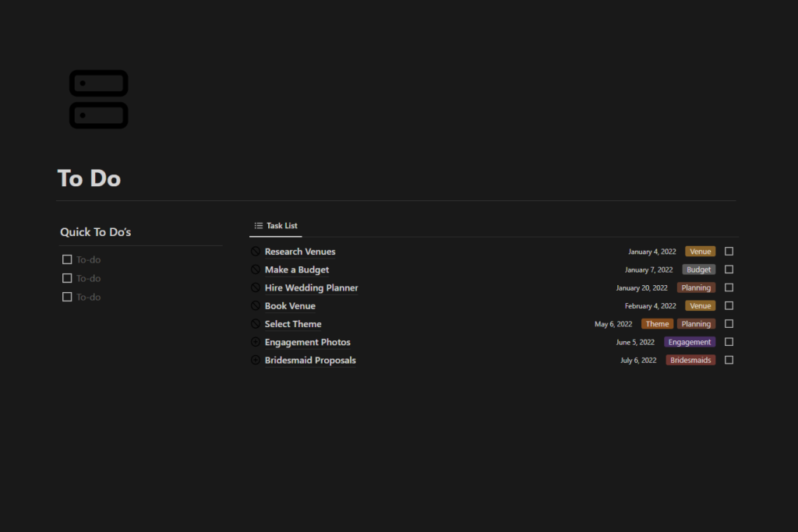Tick the Make a Budget done checkbox
The image size is (798, 532).
(x=729, y=270)
